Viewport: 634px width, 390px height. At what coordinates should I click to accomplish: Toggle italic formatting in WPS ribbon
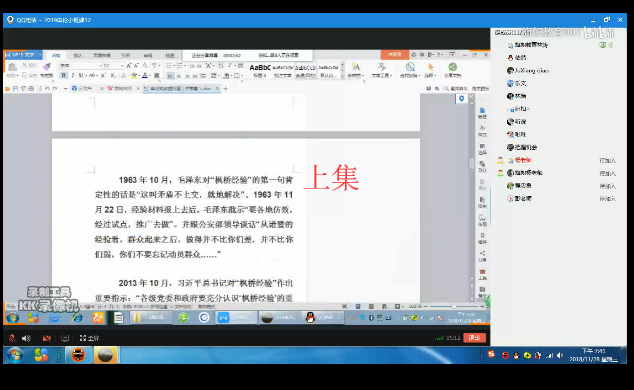click(x=73, y=76)
